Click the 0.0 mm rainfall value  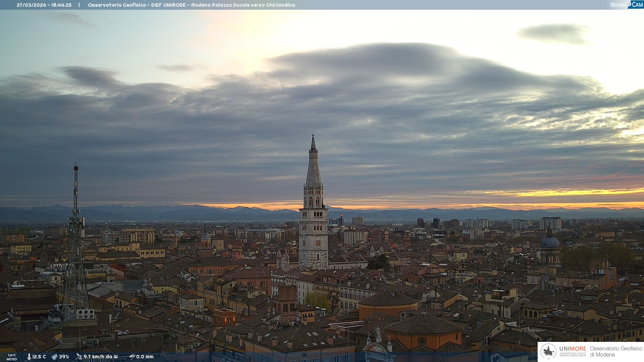(x=145, y=357)
